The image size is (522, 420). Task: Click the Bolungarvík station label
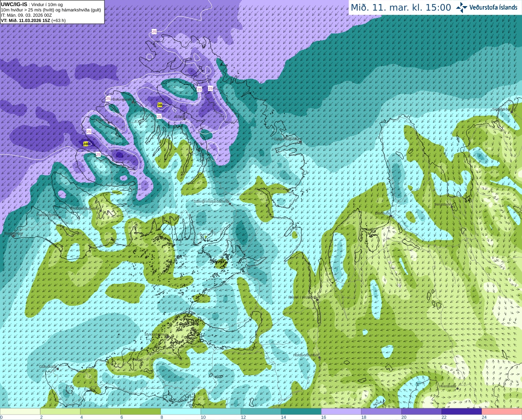coord(122,99)
